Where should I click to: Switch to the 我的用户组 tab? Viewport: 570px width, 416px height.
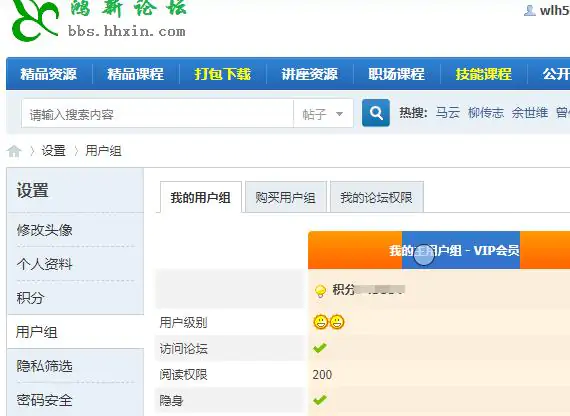point(201,197)
